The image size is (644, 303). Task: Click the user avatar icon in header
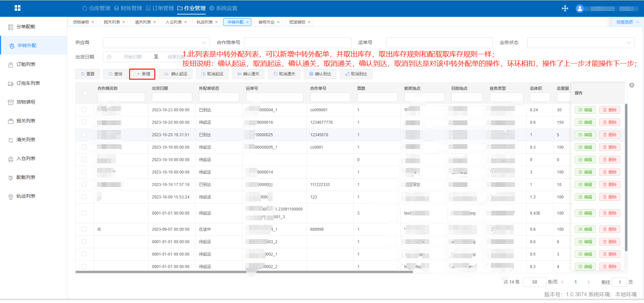click(579, 8)
